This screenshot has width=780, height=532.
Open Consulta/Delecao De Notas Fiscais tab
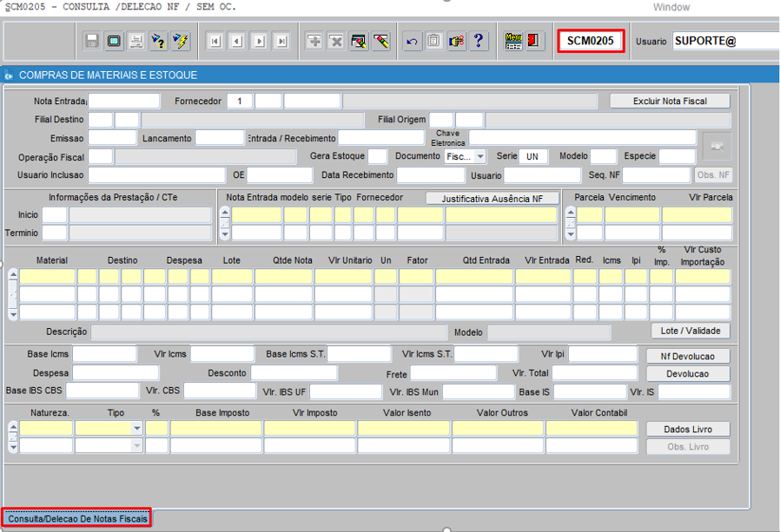pos(77,518)
